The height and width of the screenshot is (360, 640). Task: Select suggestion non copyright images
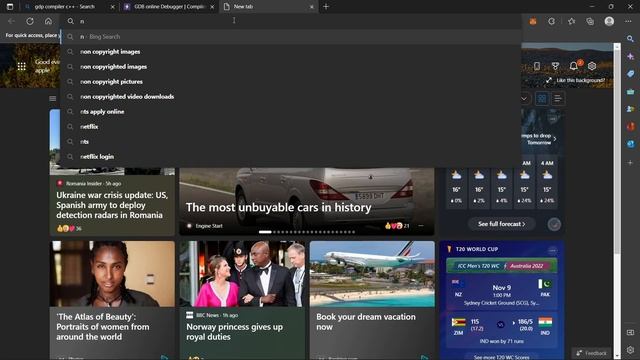tap(291, 52)
